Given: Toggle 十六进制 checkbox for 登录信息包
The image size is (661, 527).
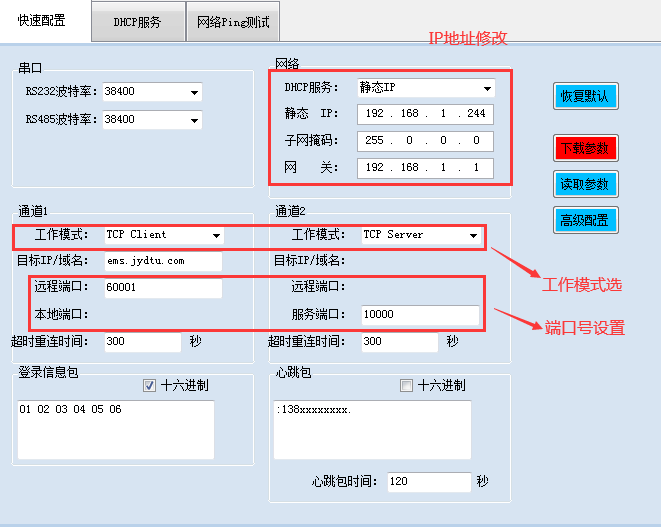Looking at the screenshot, I should 150,385.
